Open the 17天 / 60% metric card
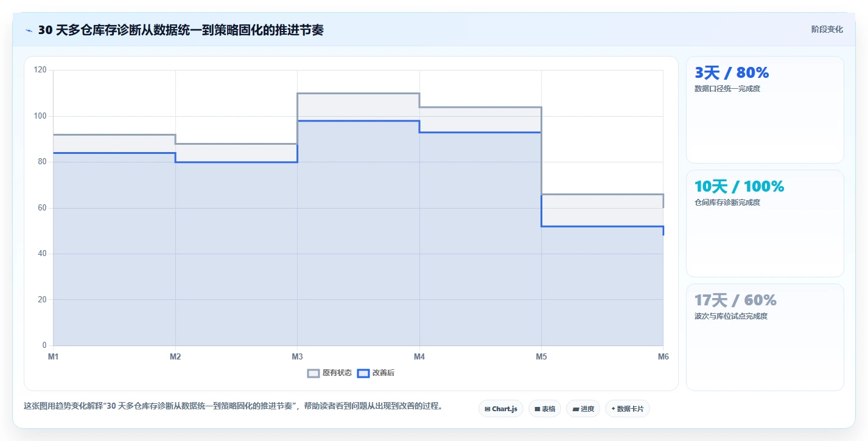 click(x=765, y=337)
